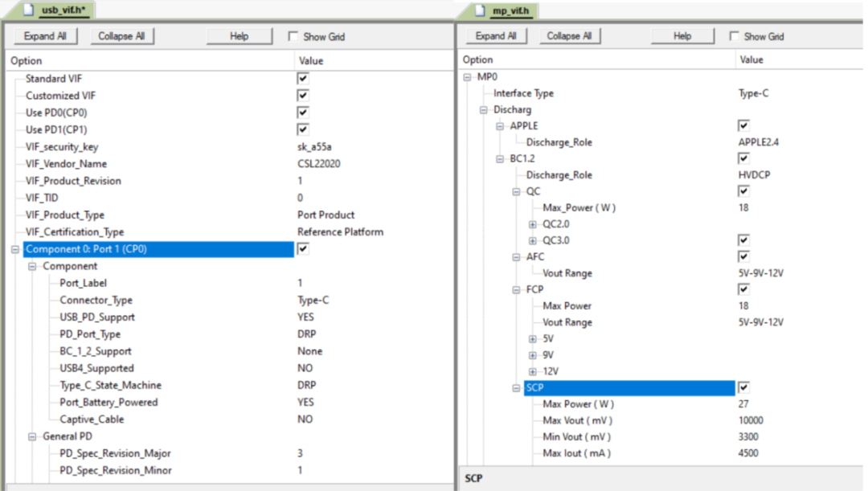Click the file icon on mp_vif.h tab
Image resolution: width=868 pixels, height=491 pixels.
coord(480,10)
